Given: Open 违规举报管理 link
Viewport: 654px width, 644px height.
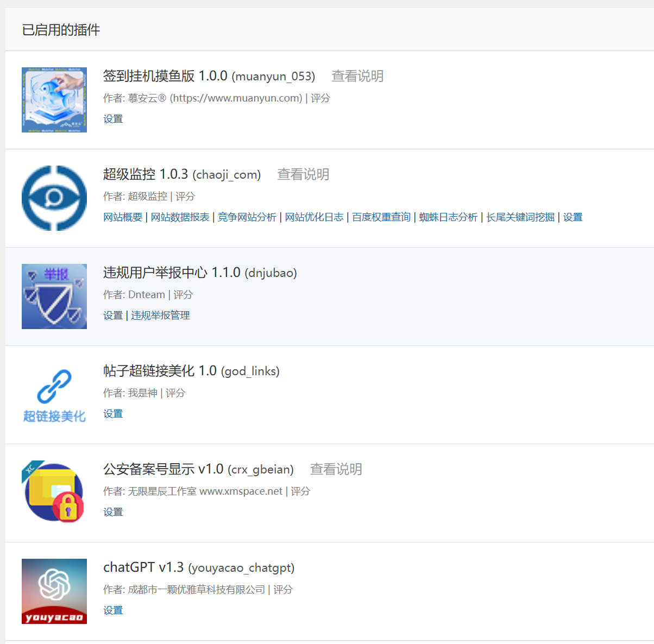Looking at the screenshot, I should [160, 315].
